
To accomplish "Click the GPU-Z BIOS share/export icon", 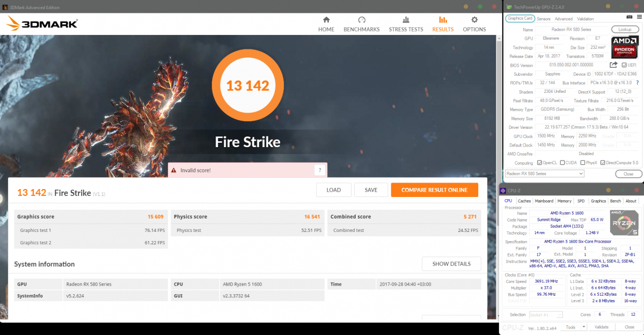I will (x=613, y=65).
